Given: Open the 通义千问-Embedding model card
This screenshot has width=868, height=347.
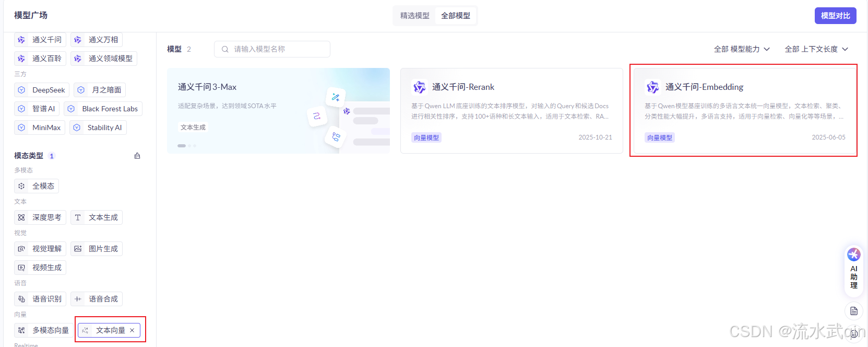Looking at the screenshot, I should pyautogui.click(x=745, y=111).
